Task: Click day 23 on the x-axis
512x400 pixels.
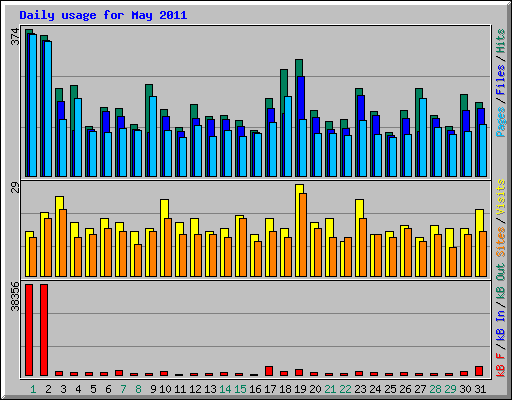Action: click(x=360, y=389)
